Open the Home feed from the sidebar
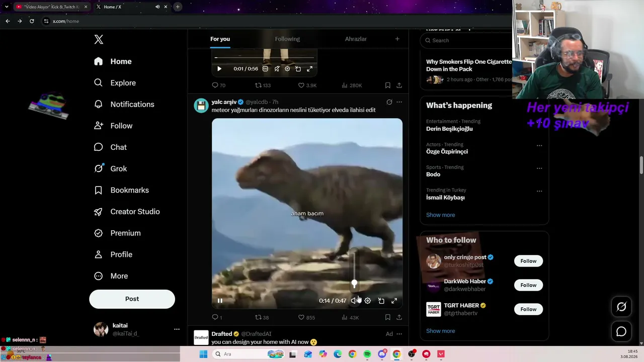The image size is (644, 362). click(x=113, y=61)
